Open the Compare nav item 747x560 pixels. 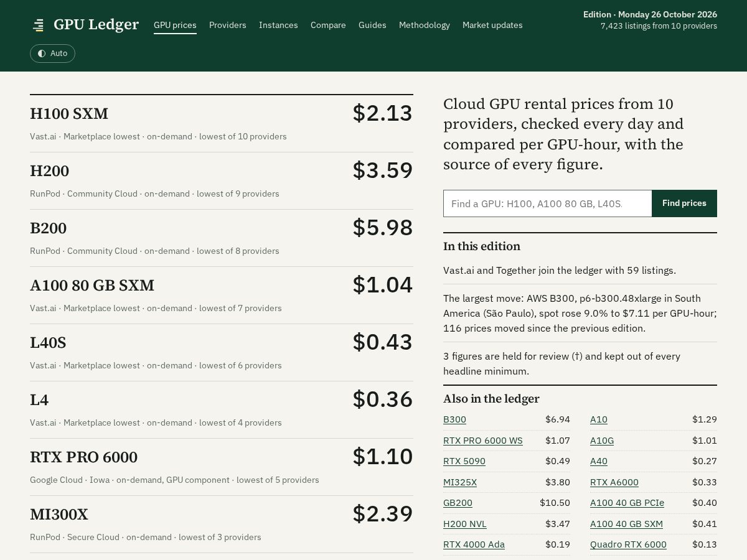tap(328, 25)
